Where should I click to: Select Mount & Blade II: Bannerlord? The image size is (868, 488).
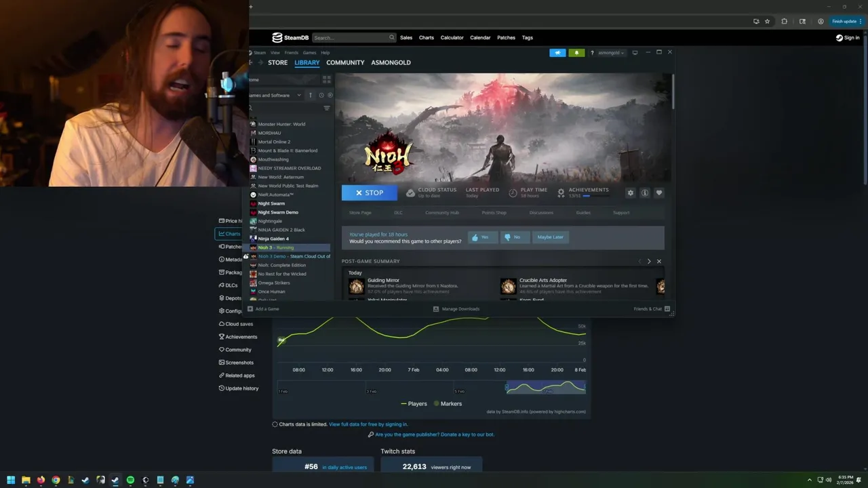[x=287, y=150]
